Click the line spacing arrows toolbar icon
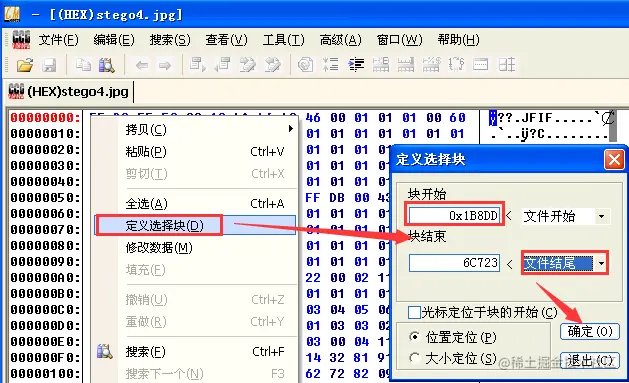The width and height of the screenshot is (629, 383). (x=331, y=65)
